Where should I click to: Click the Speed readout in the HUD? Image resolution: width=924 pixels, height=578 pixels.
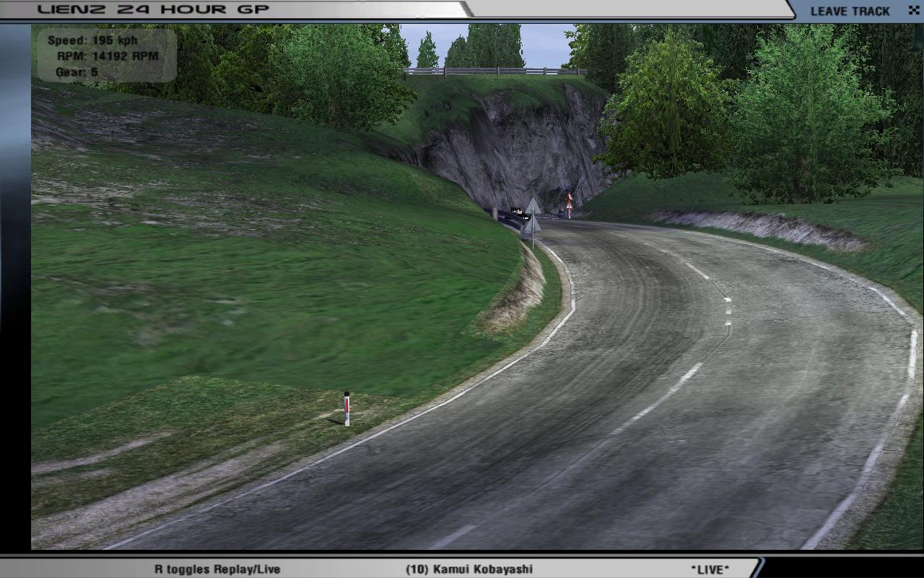(x=92, y=40)
